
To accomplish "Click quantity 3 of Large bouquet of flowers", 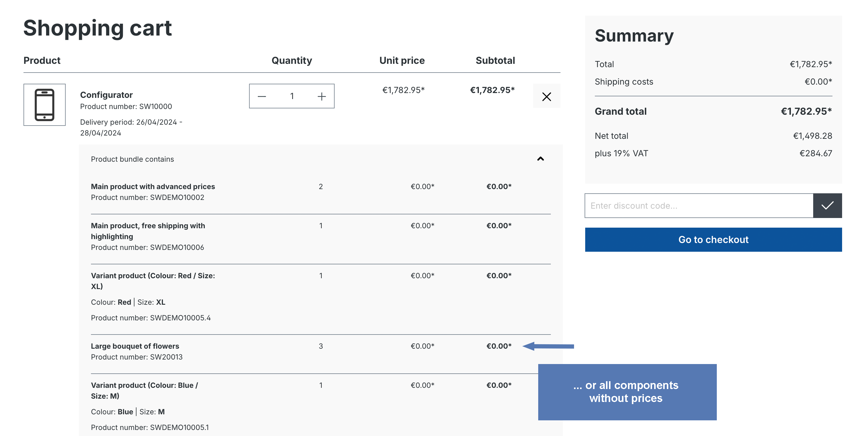I will [321, 346].
